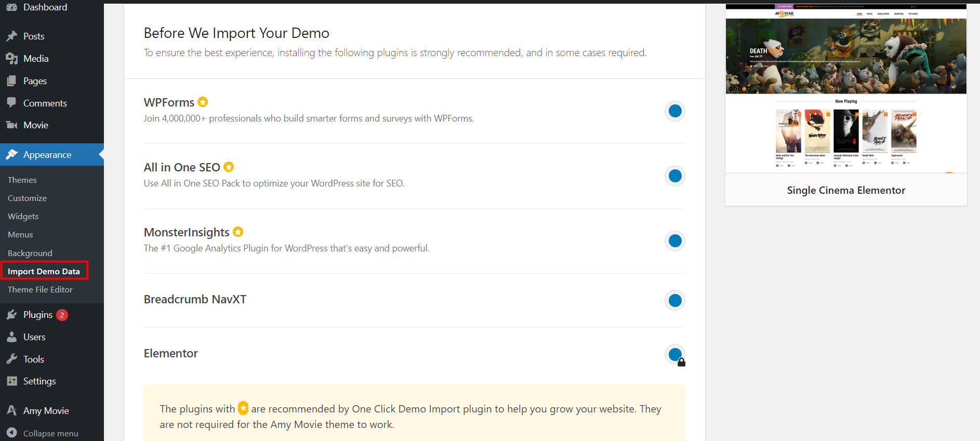Click the Elementor plugin name
Image resolution: width=980 pixels, height=441 pixels.
coord(170,353)
